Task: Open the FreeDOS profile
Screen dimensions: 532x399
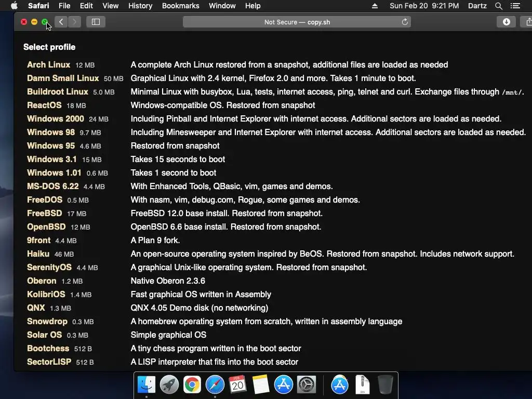Action: coord(45,200)
